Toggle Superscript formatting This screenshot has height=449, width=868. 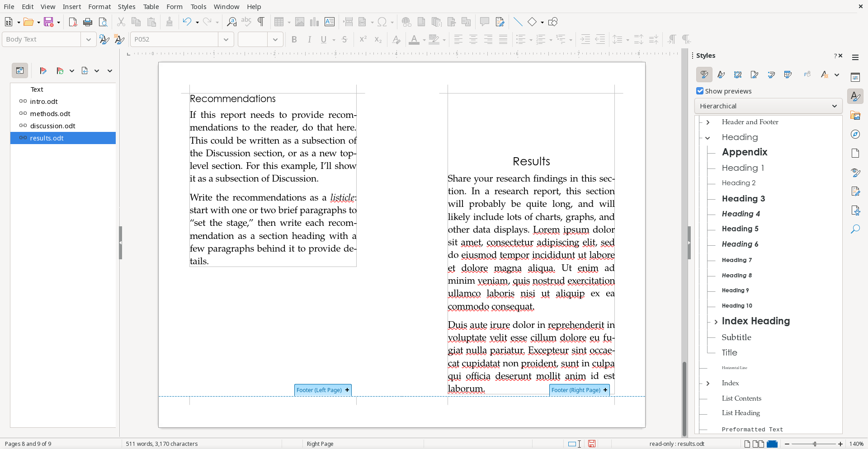tap(363, 39)
